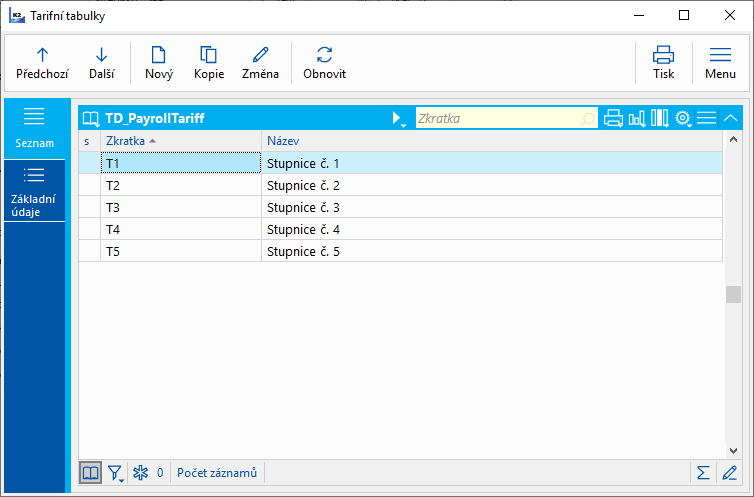Open the list header hamburger menu
Screen dimensions: 754x497
[x=706, y=118]
